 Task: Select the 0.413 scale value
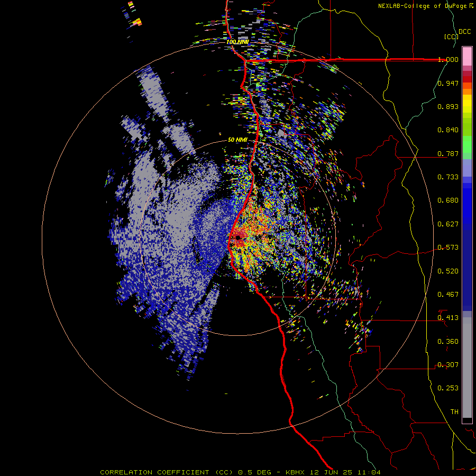click(x=448, y=318)
